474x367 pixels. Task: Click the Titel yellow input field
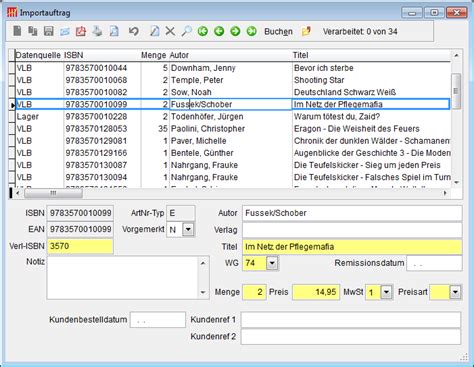click(352, 247)
